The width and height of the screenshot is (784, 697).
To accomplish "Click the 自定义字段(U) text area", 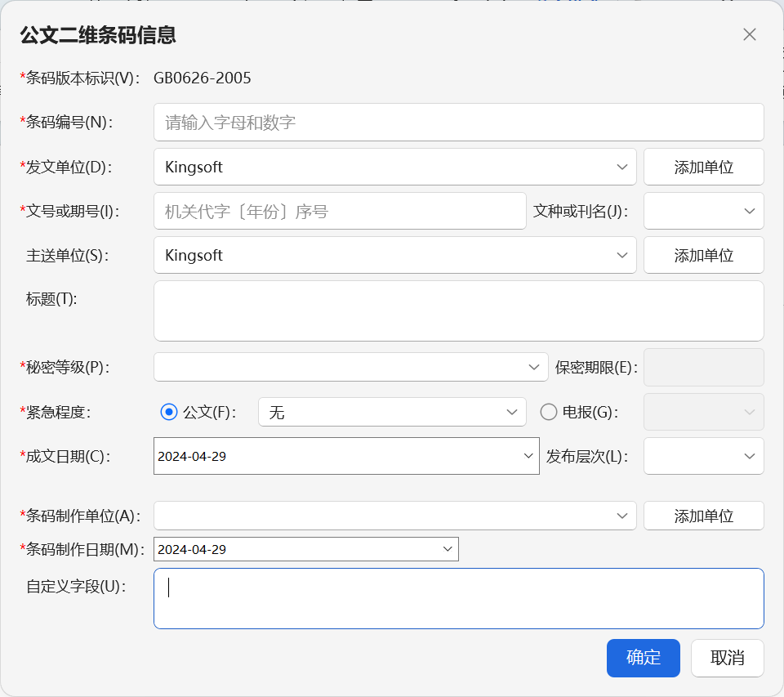I will (x=458, y=598).
